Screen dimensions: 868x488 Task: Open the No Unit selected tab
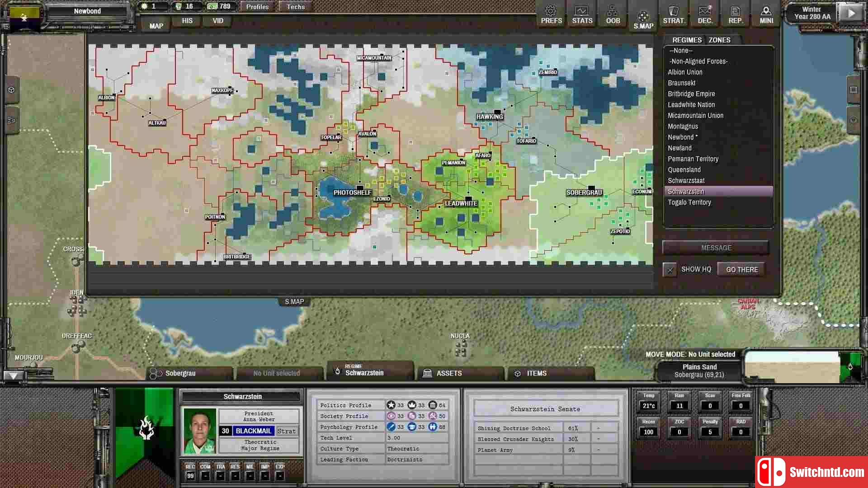click(x=279, y=373)
